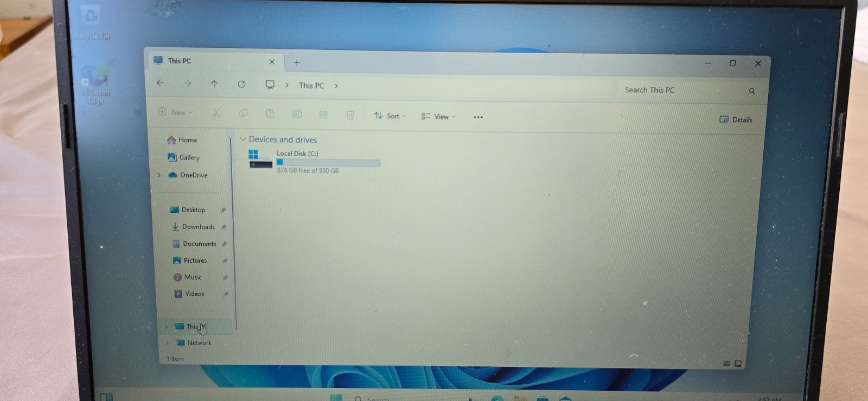The height and width of the screenshot is (401, 868).
Task: Click the monitor icon in address bar
Action: coord(270,85)
